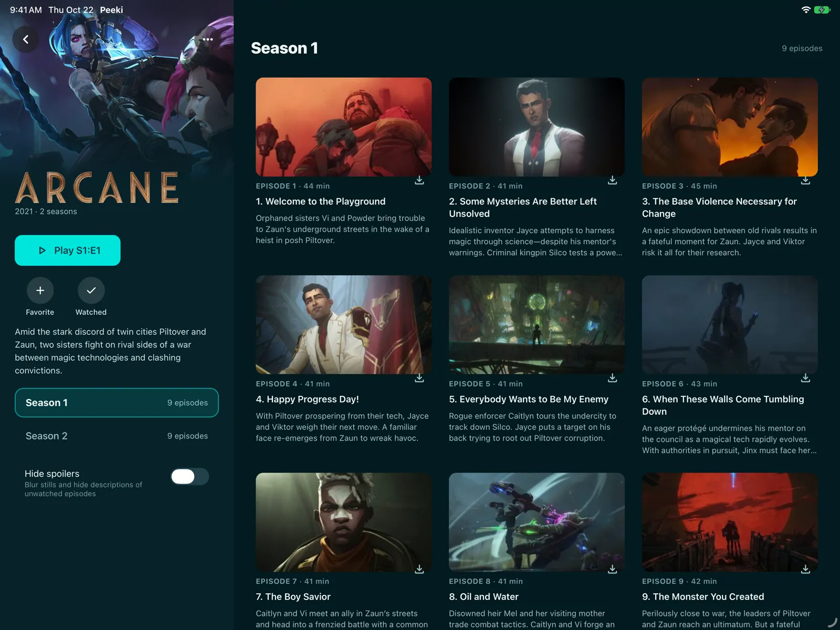
Task: Click the ARCANE title logo
Action: (x=97, y=187)
